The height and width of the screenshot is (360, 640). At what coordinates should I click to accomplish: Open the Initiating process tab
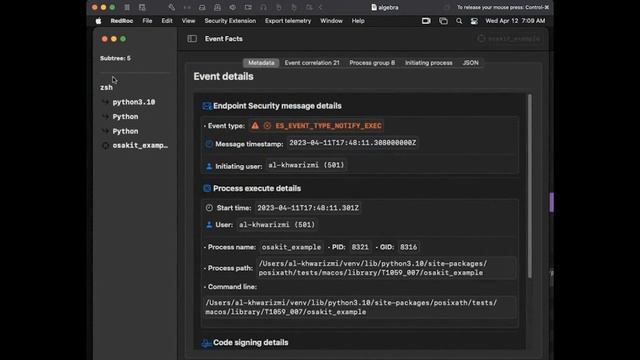[429, 63]
